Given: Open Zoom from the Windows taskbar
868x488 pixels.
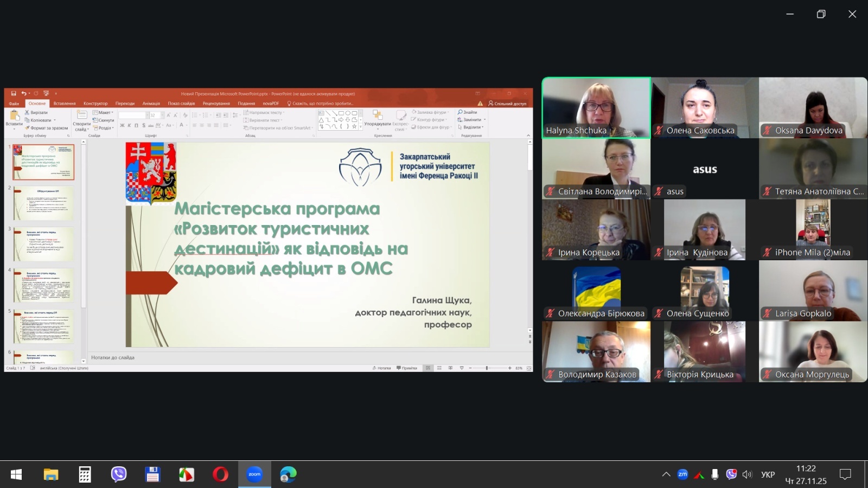Looking at the screenshot, I should pyautogui.click(x=254, y=474).
